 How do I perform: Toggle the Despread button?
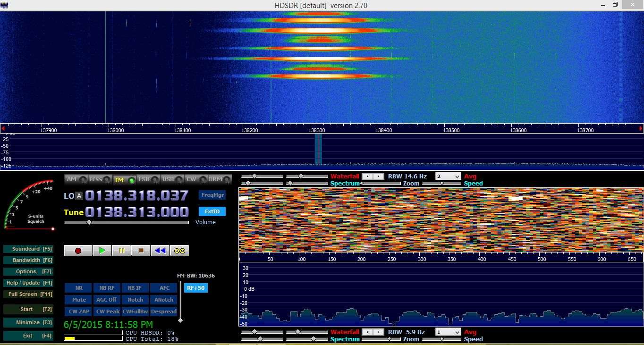click(x=164, y=311)
